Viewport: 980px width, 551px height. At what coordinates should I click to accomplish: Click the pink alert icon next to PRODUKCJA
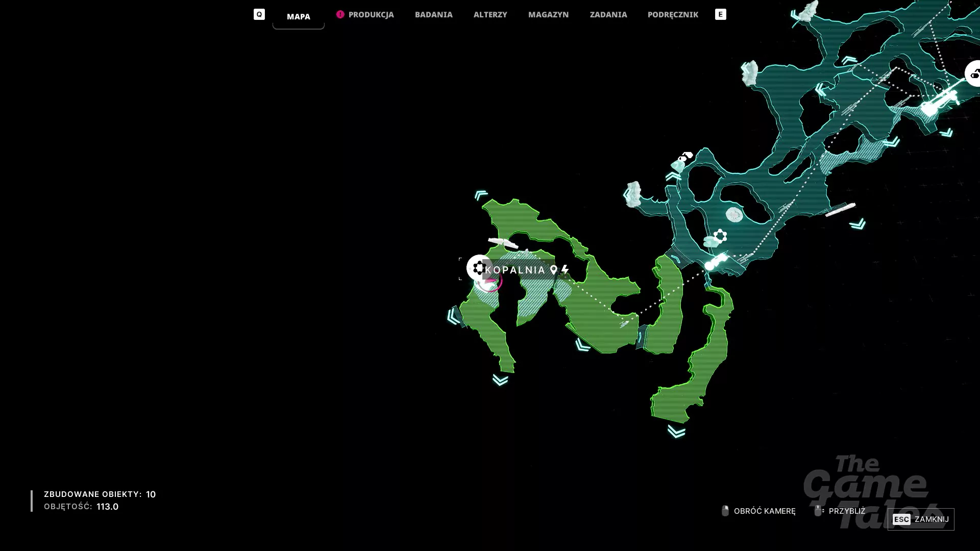point(340,14)
